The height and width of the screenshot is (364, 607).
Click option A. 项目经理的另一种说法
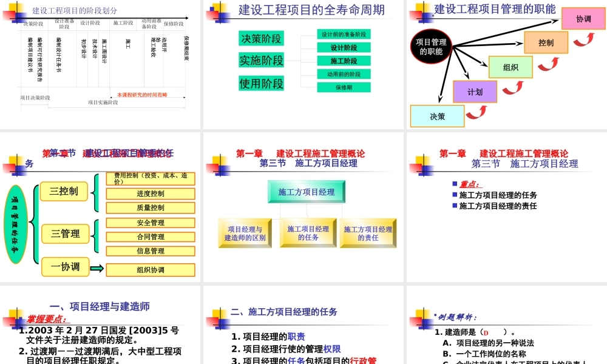(489, 343)
